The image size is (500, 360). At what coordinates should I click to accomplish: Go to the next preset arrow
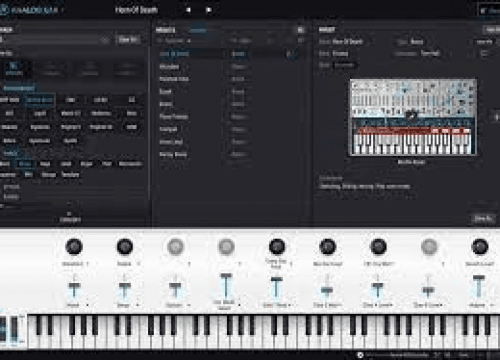point(209,10)
